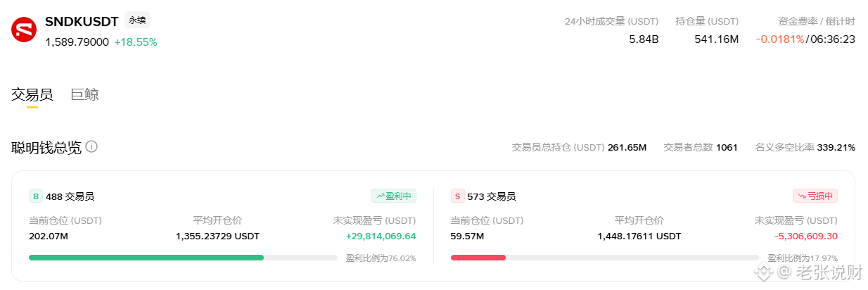868x290 pixels.
Task: Open the info icon beside 聪明钱总览
Action: coord(91,147)
